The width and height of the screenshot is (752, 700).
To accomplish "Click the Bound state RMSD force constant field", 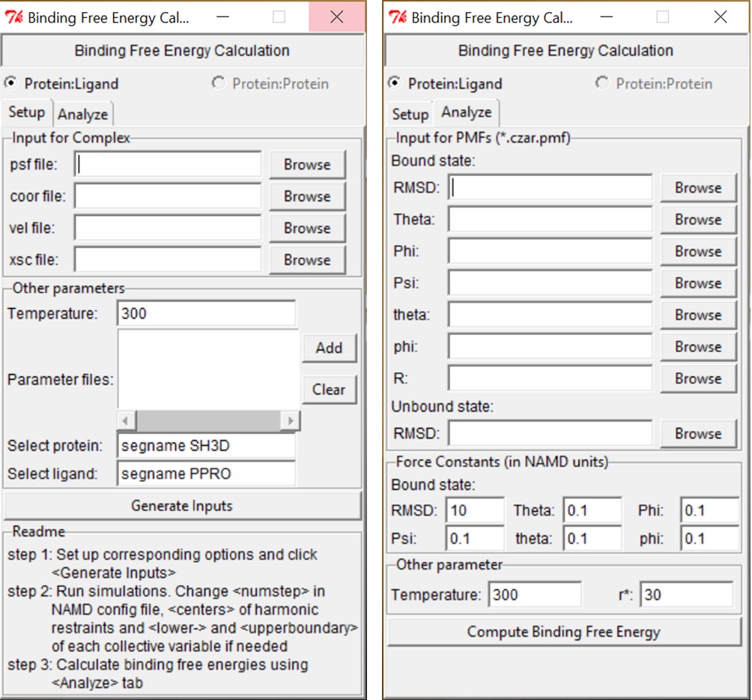I will 475,511.
